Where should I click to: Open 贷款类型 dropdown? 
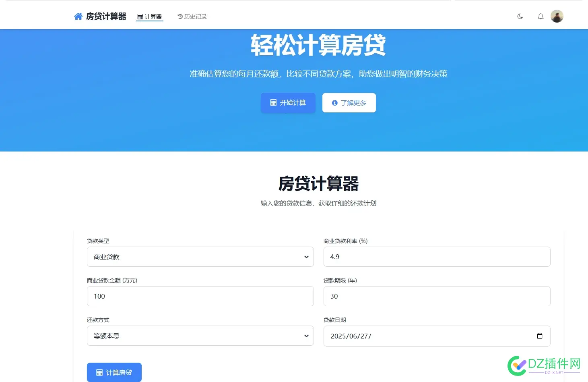tap(200, 257)
